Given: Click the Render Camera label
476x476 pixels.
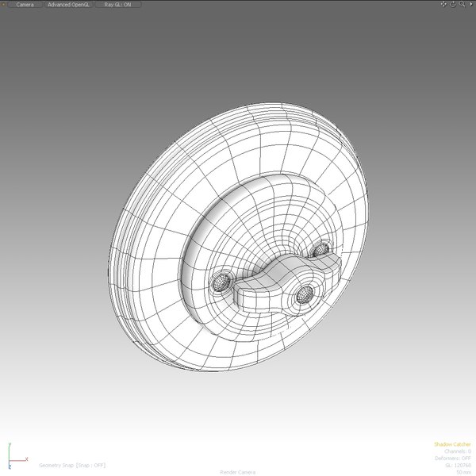Looking at the screenshot, I should click(x=238, y=472).
